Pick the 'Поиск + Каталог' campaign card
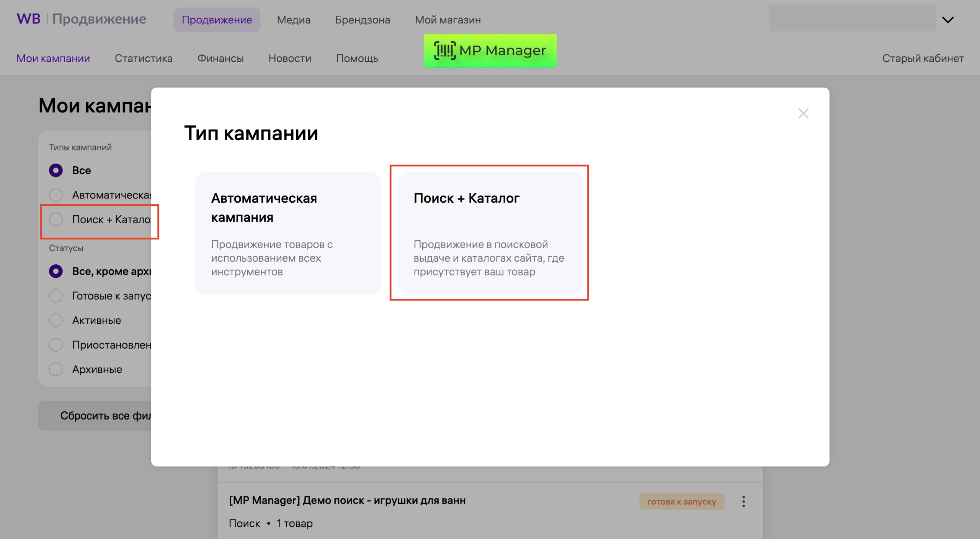 click(x=490, y=233)
